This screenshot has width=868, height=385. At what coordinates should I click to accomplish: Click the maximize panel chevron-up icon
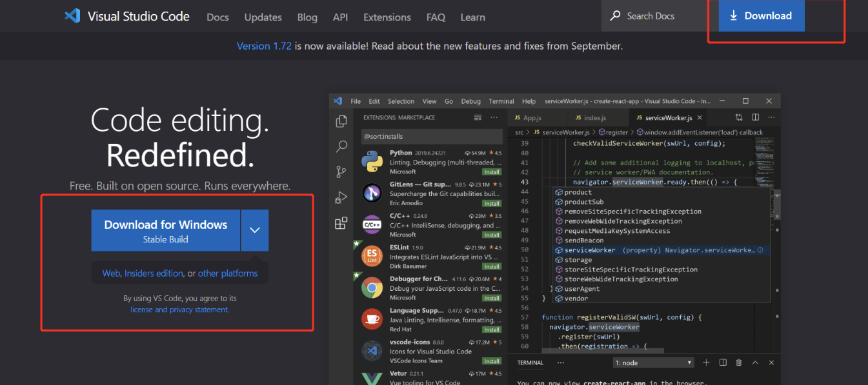click(x=755, y=362)
